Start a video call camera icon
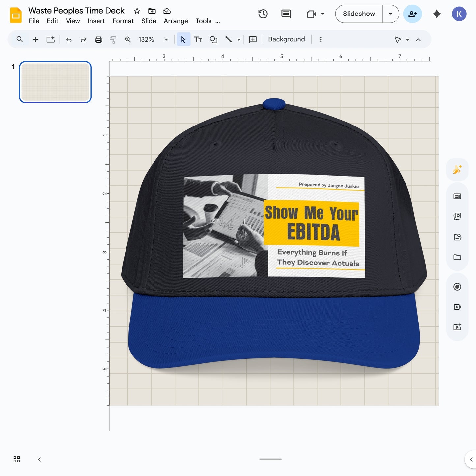The width and height of the screenshot is (476, 476). coord(311,14)
